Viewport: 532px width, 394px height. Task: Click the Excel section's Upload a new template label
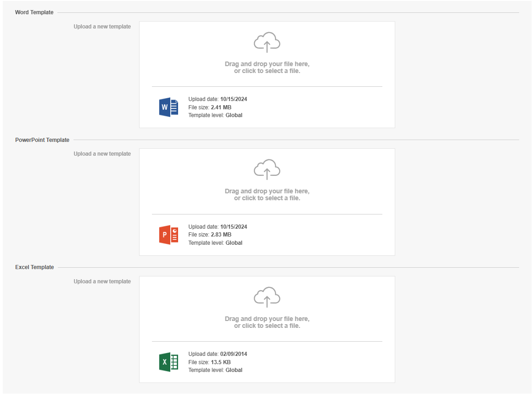click(102, 281)
